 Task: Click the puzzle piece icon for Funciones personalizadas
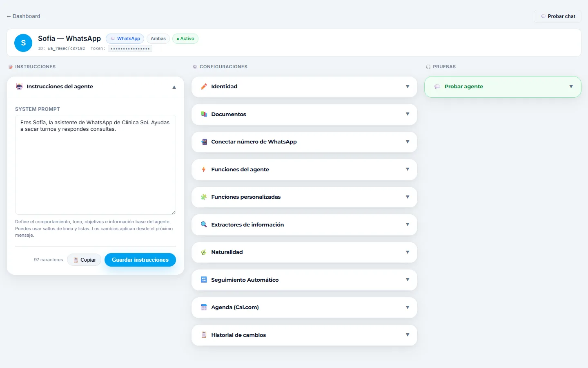pos(204,197)
